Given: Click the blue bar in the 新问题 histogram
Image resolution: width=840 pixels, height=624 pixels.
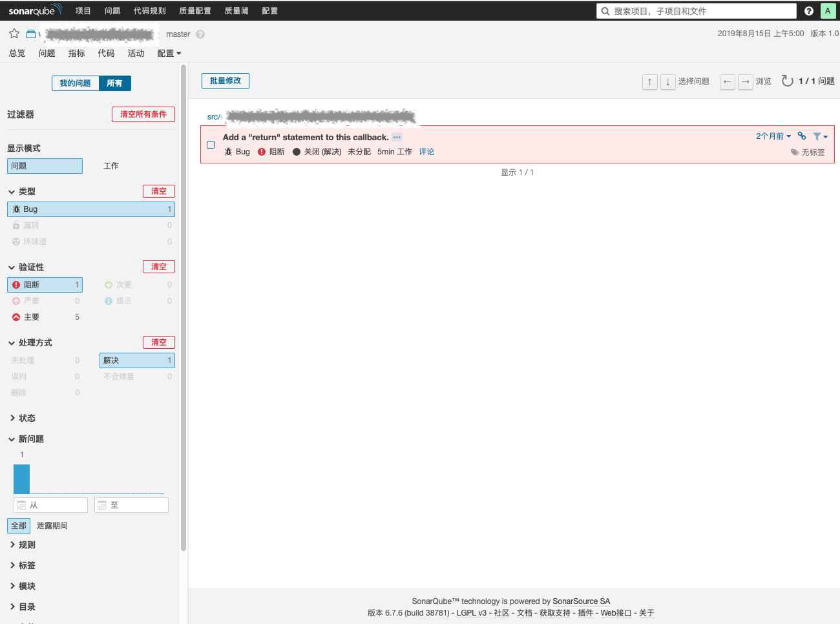Looking at the screenshot, I should [22, 479].
